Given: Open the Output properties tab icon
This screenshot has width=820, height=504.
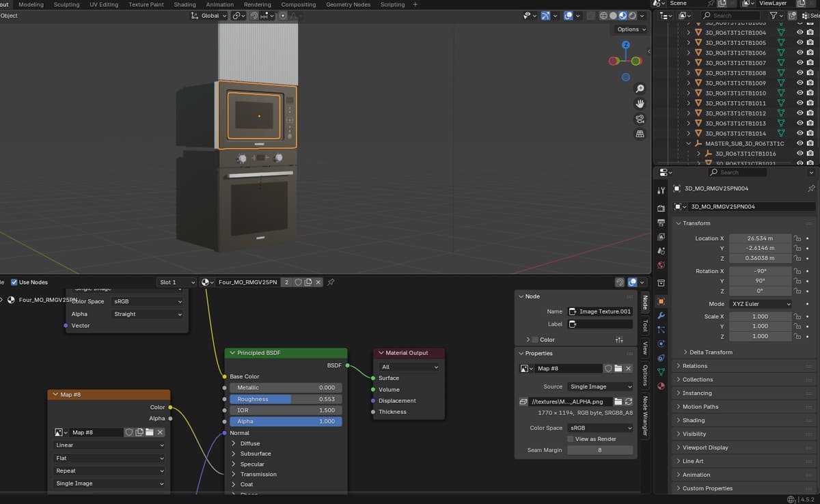Looking at the screenshot, I should [661, 223].
